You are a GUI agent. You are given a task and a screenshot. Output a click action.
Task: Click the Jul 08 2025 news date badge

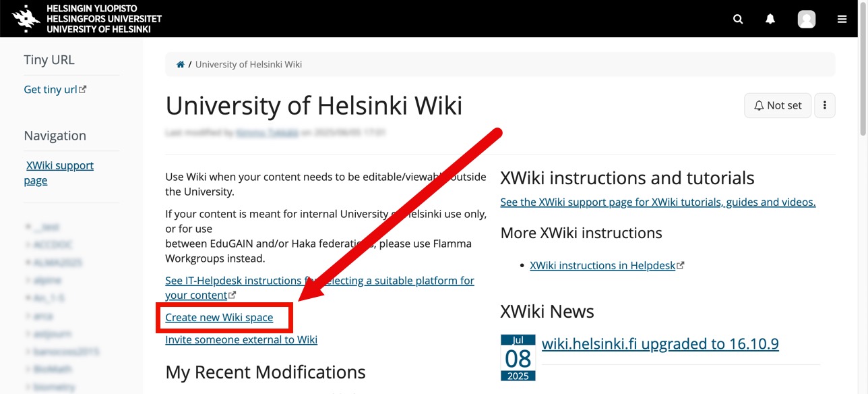tap(518, 358)
